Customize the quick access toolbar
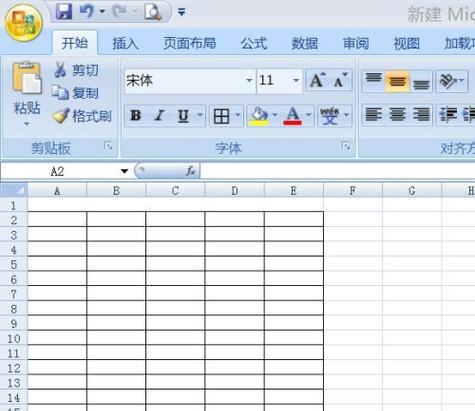The image size is (475, 411). 182,12
